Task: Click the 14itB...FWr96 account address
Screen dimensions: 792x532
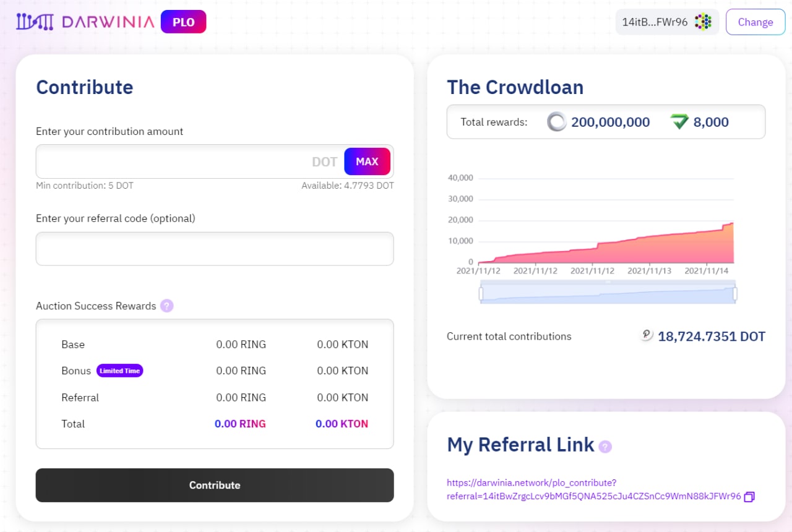Action: pos(655,22)
